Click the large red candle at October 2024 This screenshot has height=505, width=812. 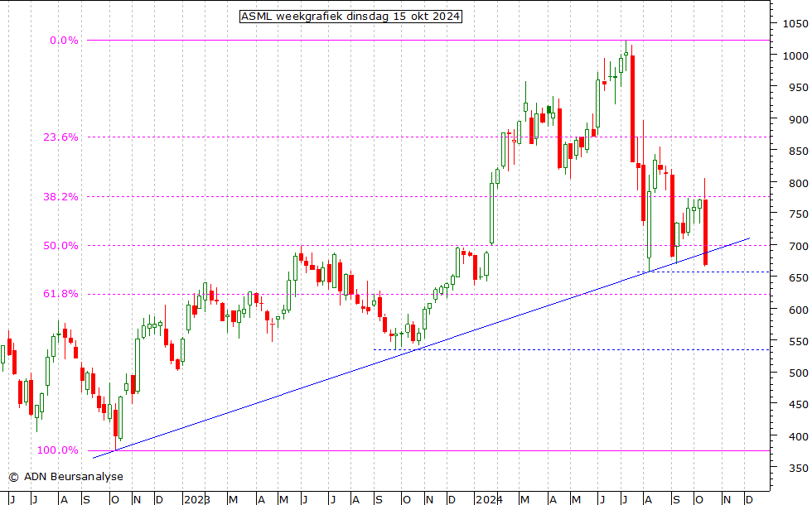coord(705,233)
